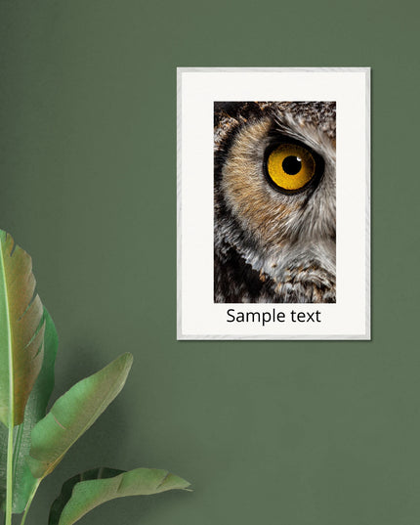Viewport: 420px width, 525px height.
Task: Select the white mat above the owl photo
Action: click(273, 87)
